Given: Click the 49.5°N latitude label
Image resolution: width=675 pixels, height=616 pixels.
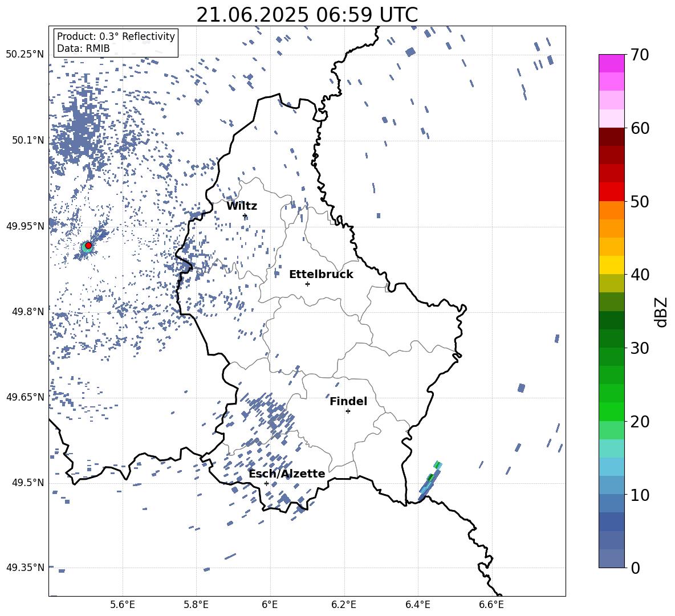Looking at the screenshot, I should coord(28,482).
